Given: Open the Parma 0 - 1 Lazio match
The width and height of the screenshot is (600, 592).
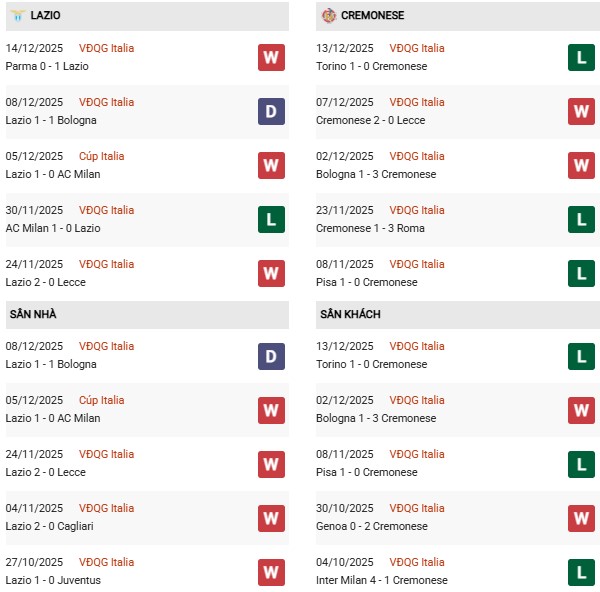Looking at the screenshot, I should tap(53, 66).
